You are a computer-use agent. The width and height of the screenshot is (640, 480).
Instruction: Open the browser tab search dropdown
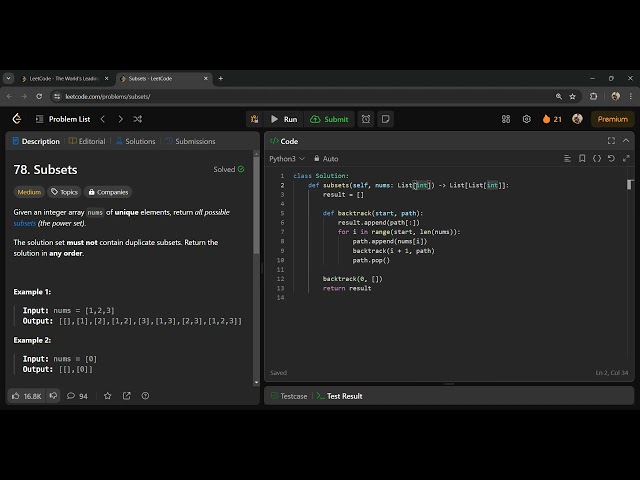point(9,78)
